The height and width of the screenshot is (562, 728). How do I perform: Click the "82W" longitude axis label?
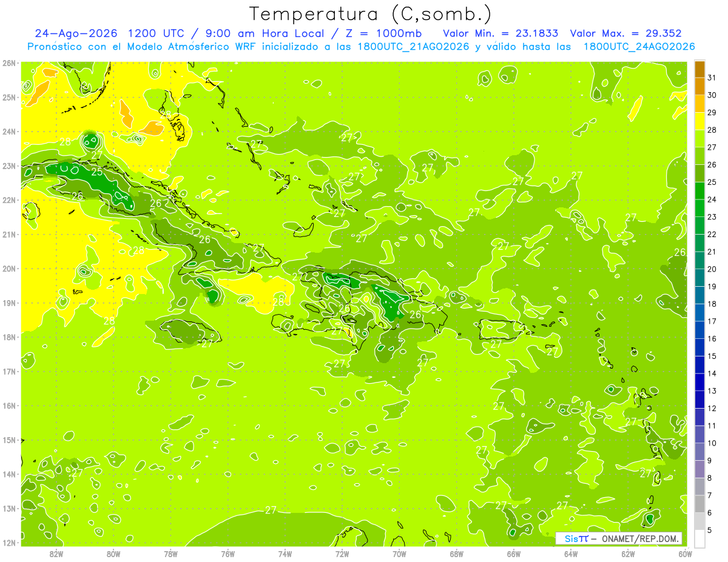pyautogui.click(x=56, y=554)
